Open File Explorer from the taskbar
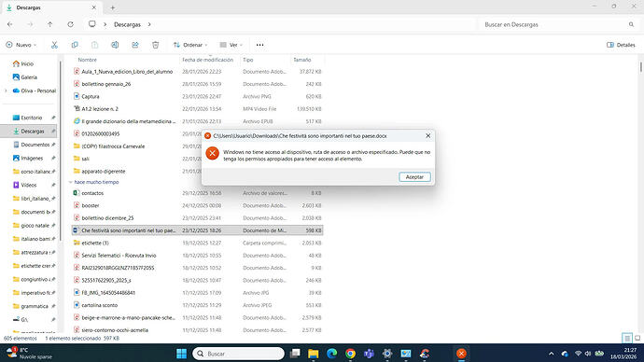The width and height of the screenshot is (644, 362). click(x=314, y=354)
